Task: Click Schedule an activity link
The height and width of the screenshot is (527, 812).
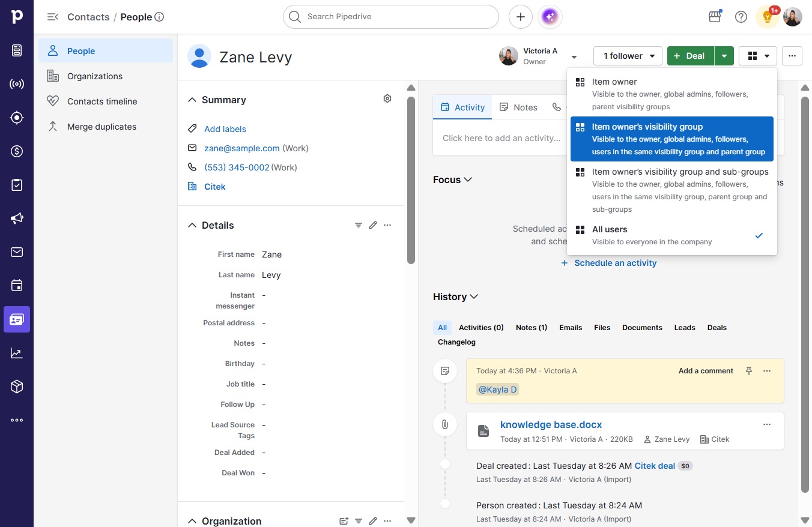Action: click(x=609, y=263)
